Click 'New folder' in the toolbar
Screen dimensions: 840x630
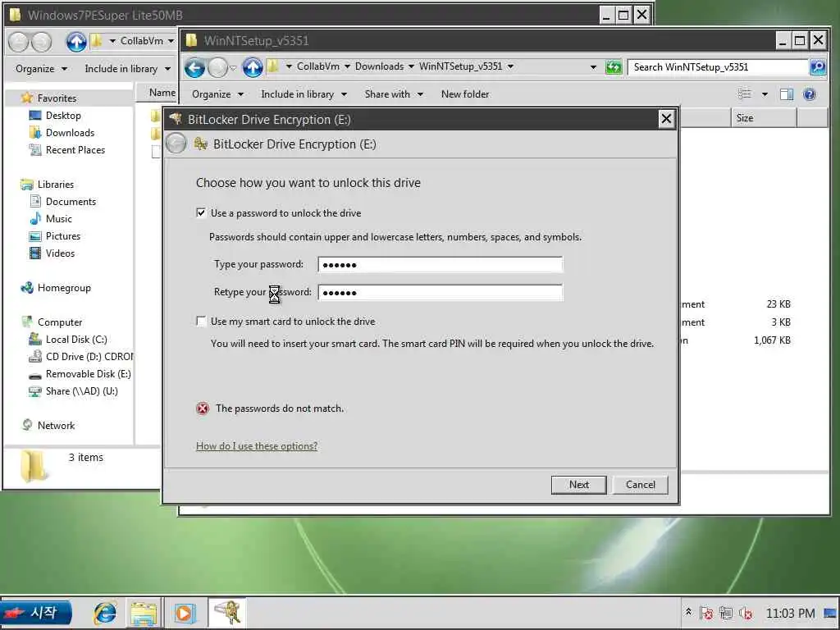[x=465, y=94]
